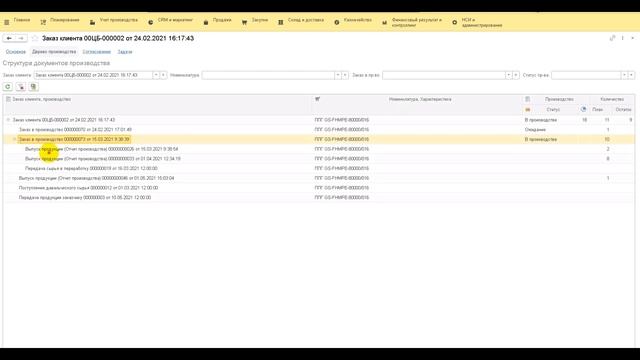Select Передача сырья в переработку 000000019 row
Image resolution: width=640 pixels, height=360 pixels.
(319, 168)
